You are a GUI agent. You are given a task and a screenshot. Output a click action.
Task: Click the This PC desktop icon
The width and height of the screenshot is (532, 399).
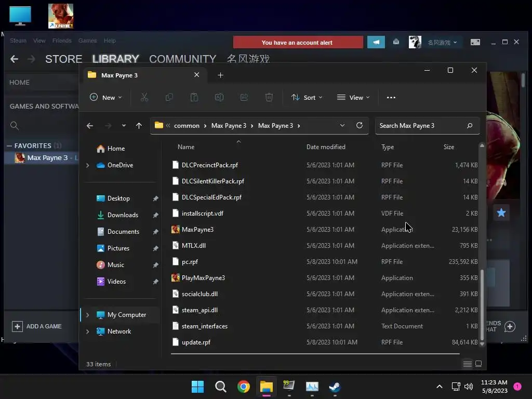[x=20, y=16]
